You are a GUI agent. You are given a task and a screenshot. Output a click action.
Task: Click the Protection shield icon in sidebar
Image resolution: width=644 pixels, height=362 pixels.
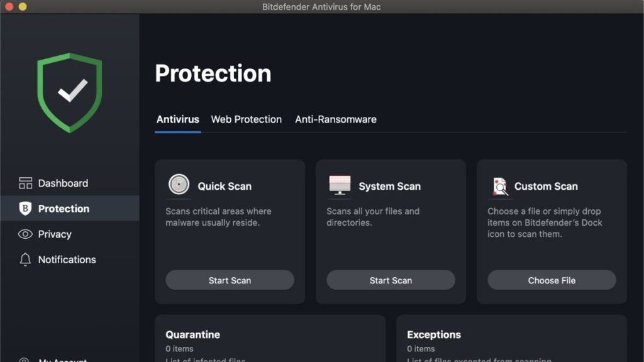[25, 209]
